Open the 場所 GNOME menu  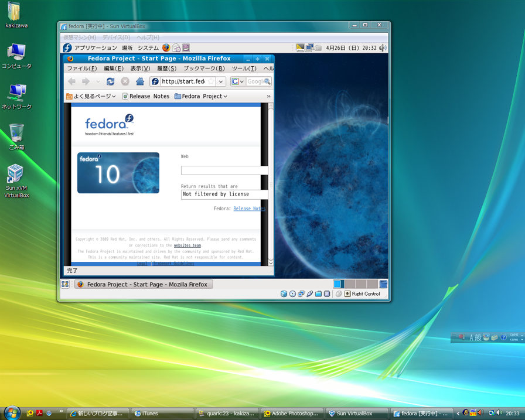pos(127,48)
